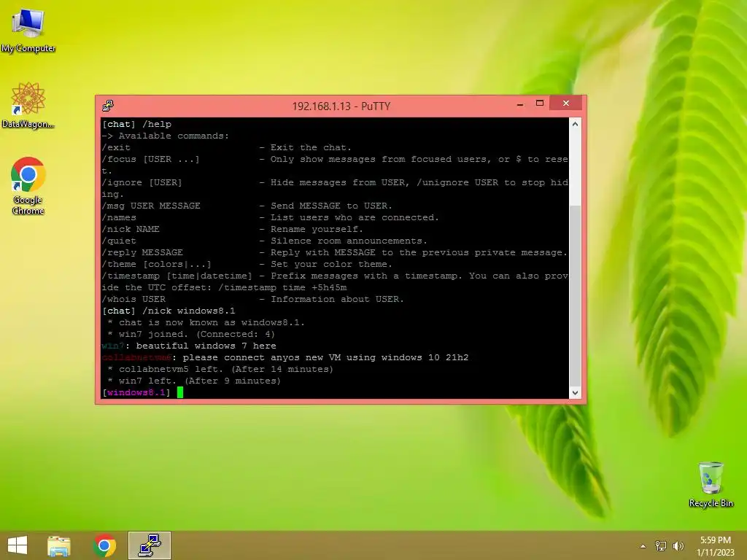747x560 pixels.
Task: Click 'win7: beautiful windows 7 here' line
Action: (x=189, y=346)
